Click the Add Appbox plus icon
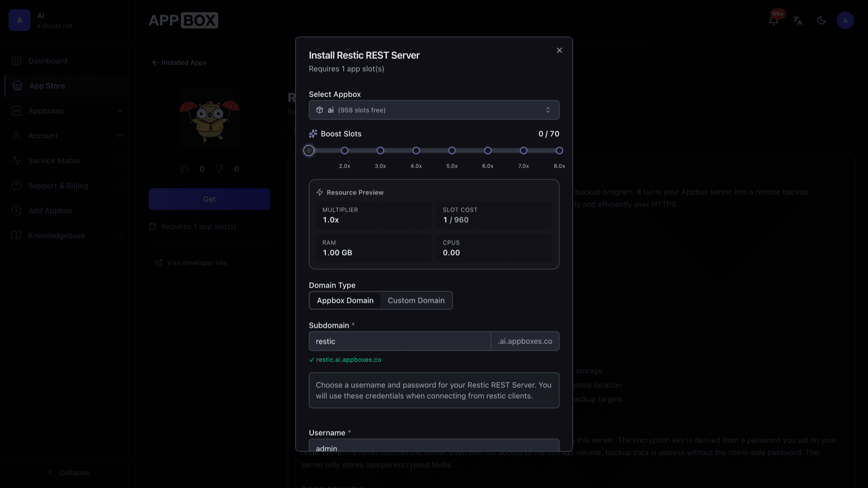The width and height of the screenshot is (868, 488). 16,210
